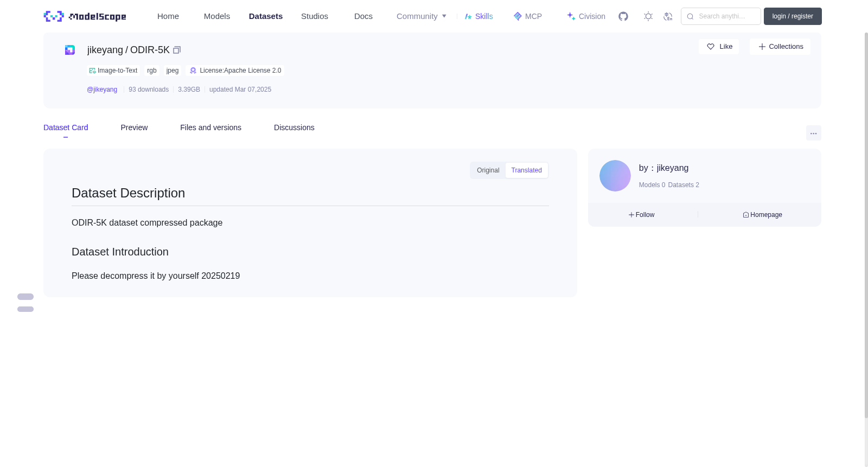Switch to the Preview tab
Screen dimensions: 868x467
(134, 127)
